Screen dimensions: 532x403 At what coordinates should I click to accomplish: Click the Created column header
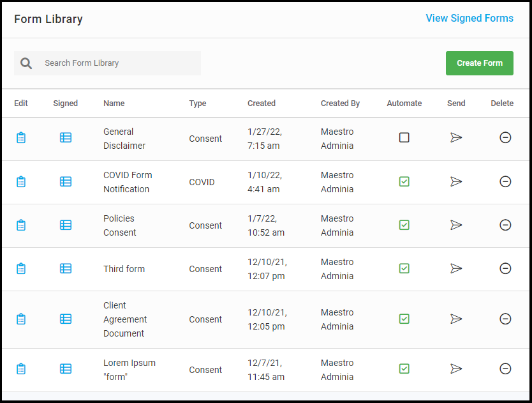tap(262, 103)
